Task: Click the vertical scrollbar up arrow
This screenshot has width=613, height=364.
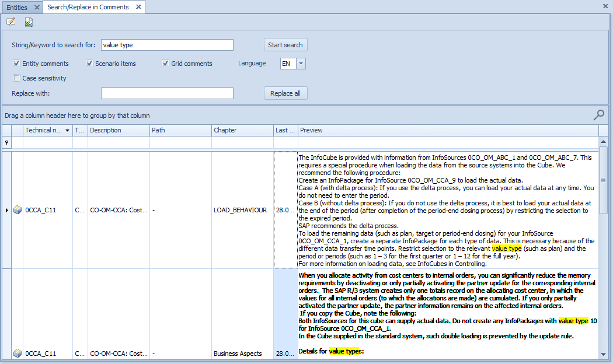Action: (603, 141)
